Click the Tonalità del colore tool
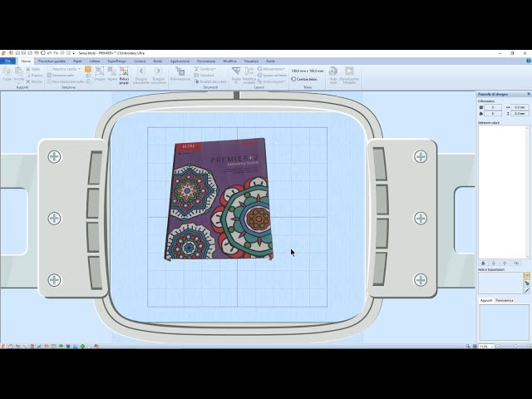This screenshot has width=532, height=399. [210, 81]
